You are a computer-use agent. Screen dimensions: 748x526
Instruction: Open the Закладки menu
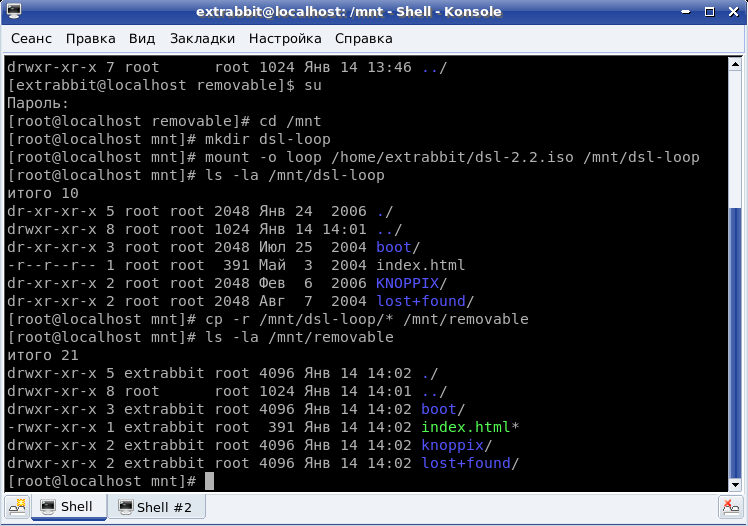click(x=202, y=39)
